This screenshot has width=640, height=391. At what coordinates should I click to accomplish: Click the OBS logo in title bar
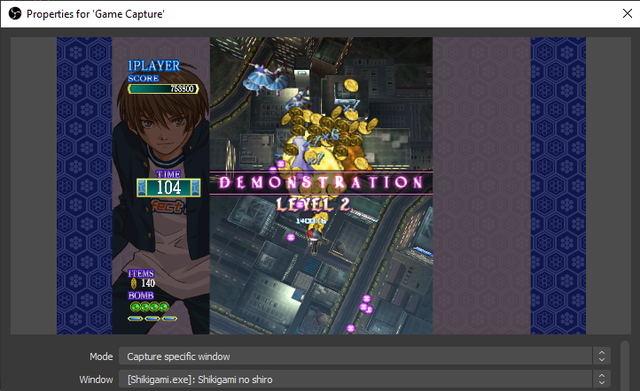point(15,14)
